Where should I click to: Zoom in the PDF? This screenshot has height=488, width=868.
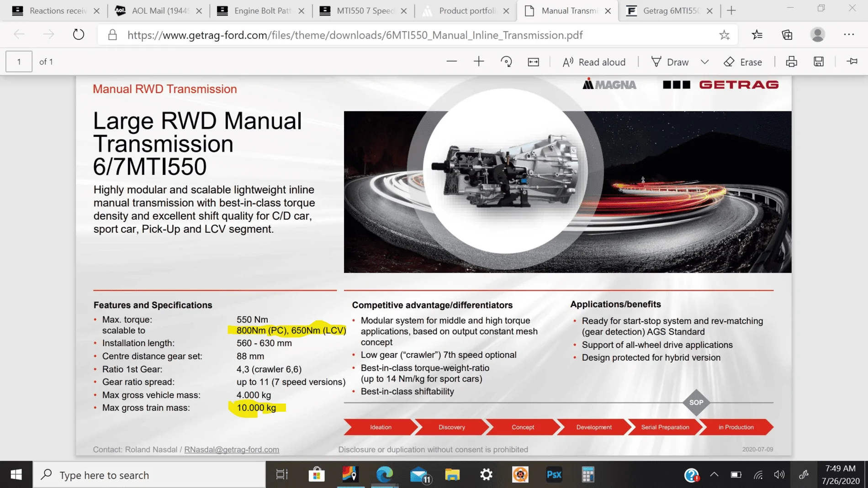(x=479, y=62)
